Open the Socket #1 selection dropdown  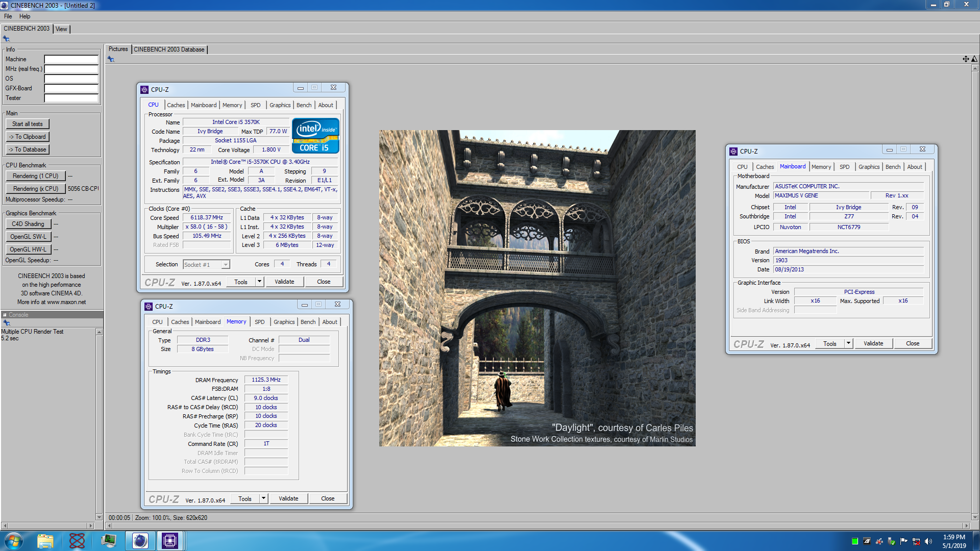[225, 264]
